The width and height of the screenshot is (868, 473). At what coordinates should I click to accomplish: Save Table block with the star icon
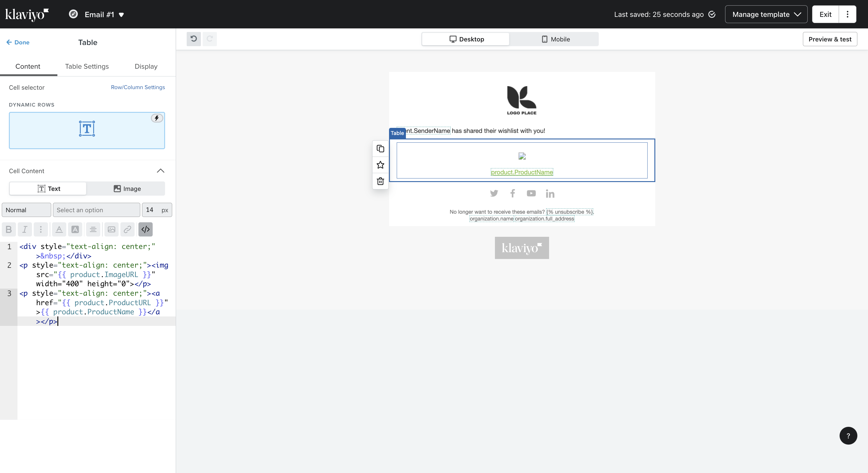pyautogui.click(x=380, y=165)
